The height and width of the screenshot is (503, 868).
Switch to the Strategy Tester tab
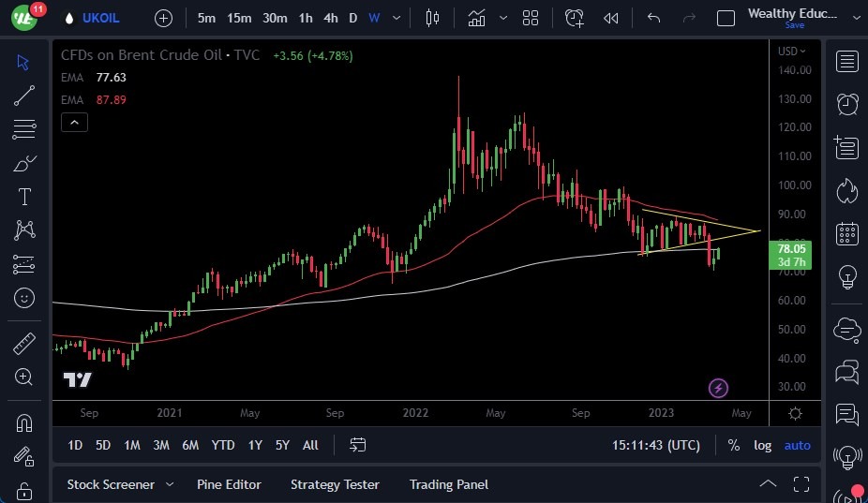[335, 484]
